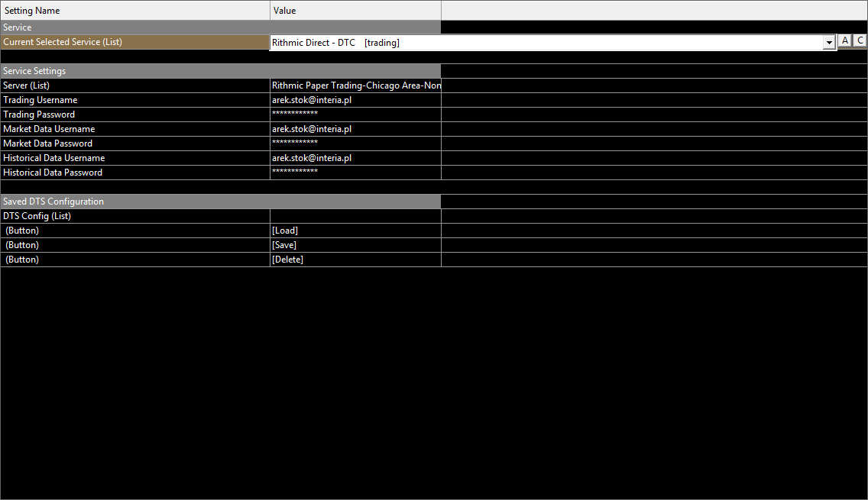
Task: Select the (Button) label next to [Load]
Action: pos(135,231)
